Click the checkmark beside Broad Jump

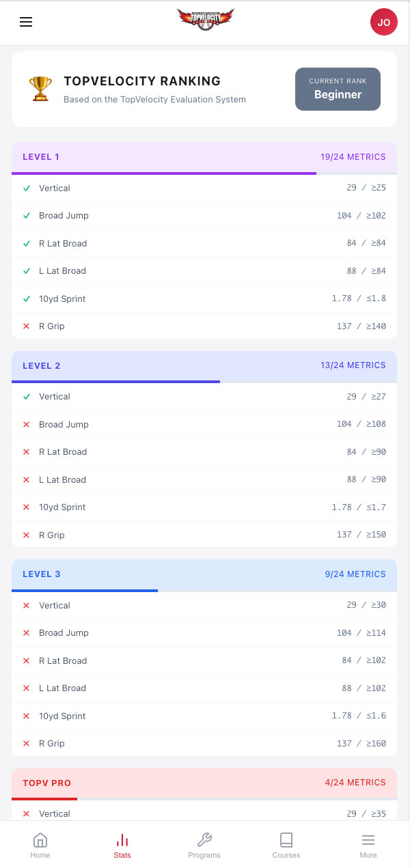pos(26,215)
